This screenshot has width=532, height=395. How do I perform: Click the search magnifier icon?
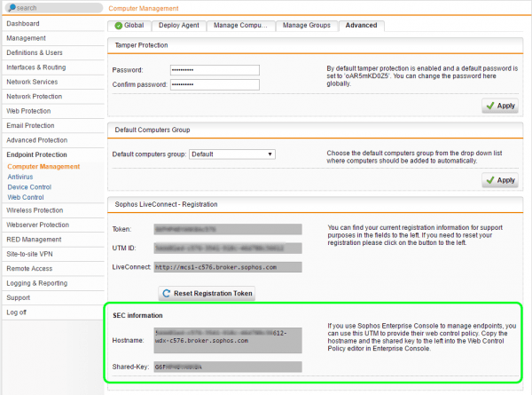click(x=12, y=7)
